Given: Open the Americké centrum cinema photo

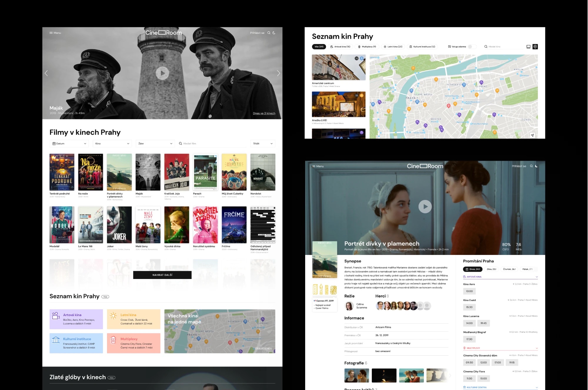Looking at the screenshot, I should click(x=339, y=67).
